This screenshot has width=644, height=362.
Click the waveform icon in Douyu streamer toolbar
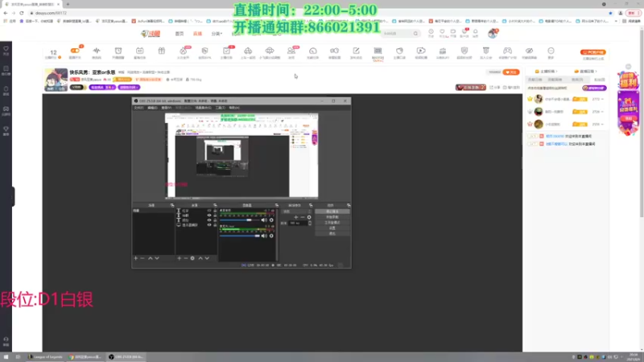(97, 52)
